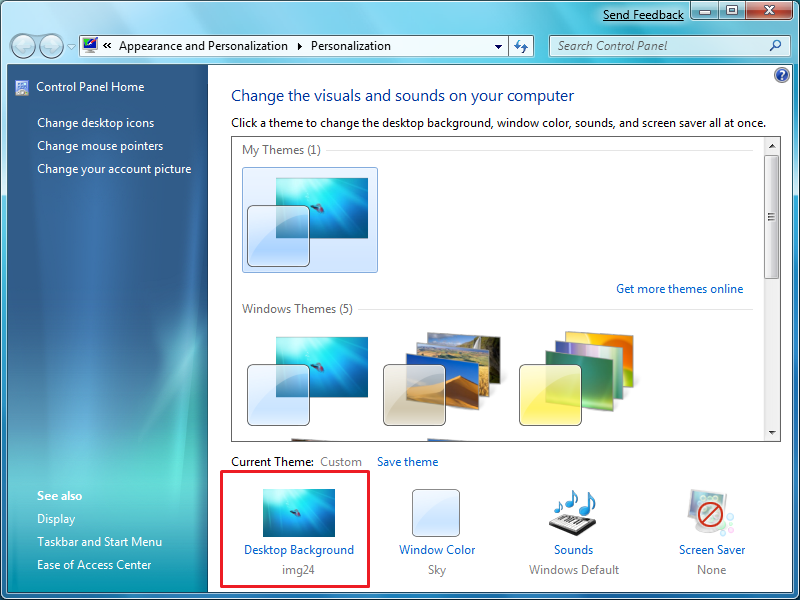Image resolution: width=800 pixels, height=600 pixels.
Task: Click the search magnifier icon
Action: tap(775, 46)
